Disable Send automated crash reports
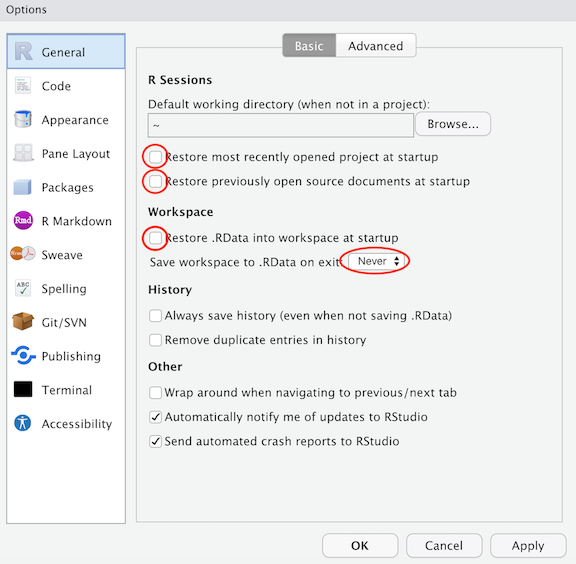576x564 pixels. 155,441
